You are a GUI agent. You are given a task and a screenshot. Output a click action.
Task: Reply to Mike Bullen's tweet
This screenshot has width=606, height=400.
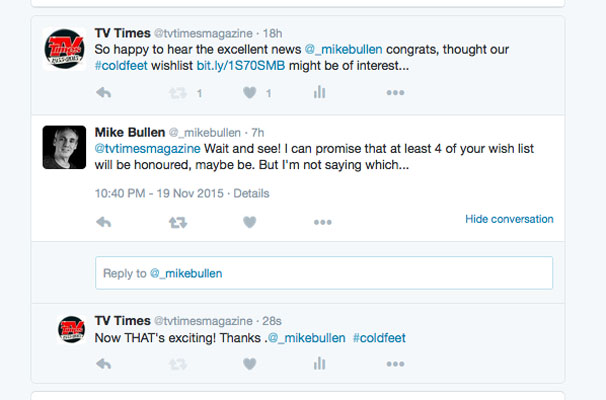103,222
